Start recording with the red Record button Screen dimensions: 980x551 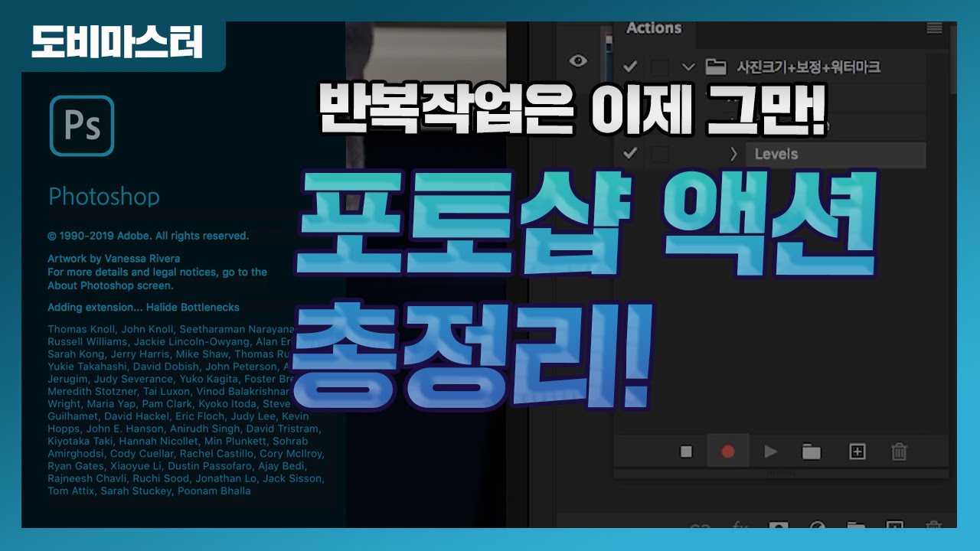click(728, 452)
